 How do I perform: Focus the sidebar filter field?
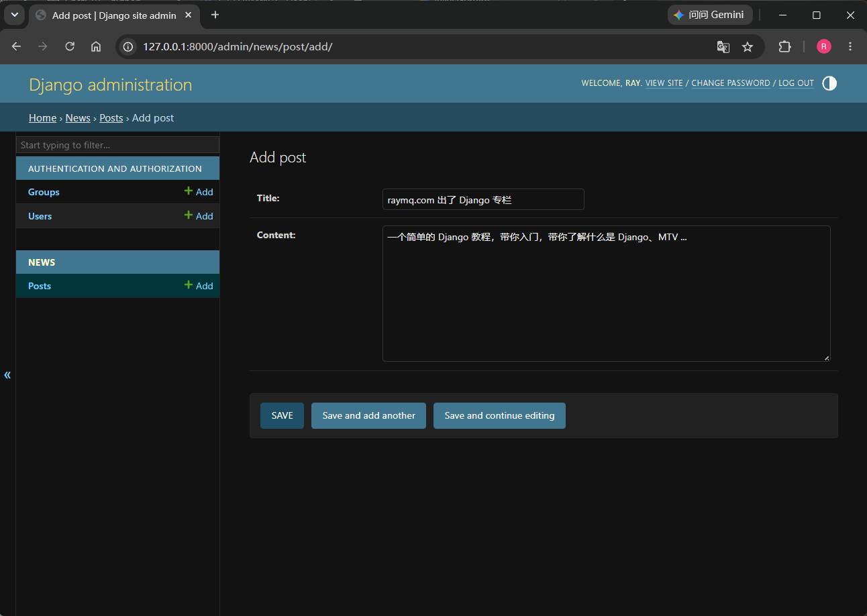(x=118, y=145)
